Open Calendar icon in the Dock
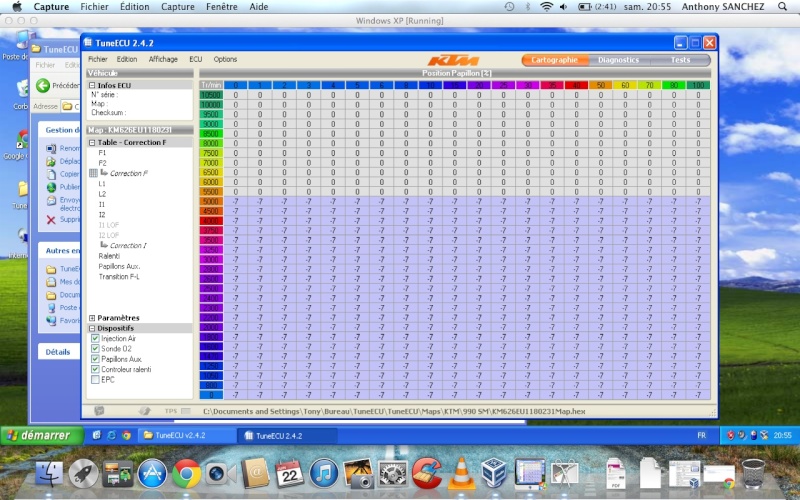Screen dimensions: 800x500 (x=289, y=473)
